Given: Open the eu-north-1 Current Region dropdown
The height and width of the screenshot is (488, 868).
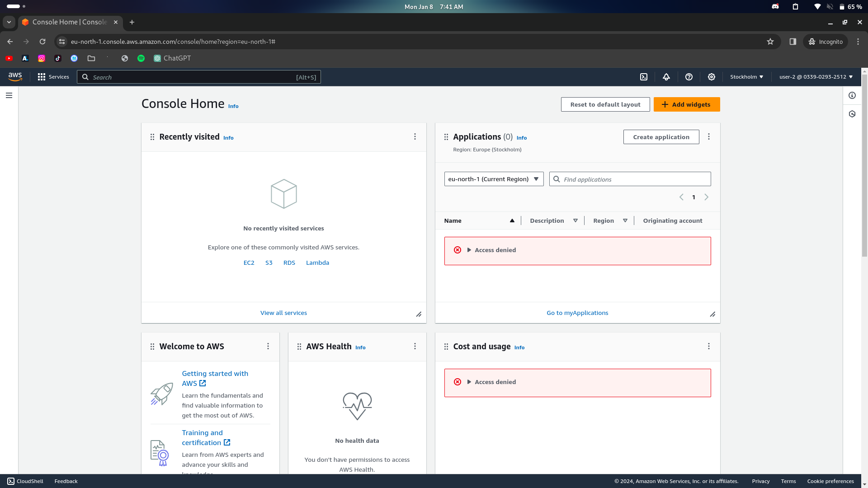Looking at the screenshot, I should coord(494,179).
